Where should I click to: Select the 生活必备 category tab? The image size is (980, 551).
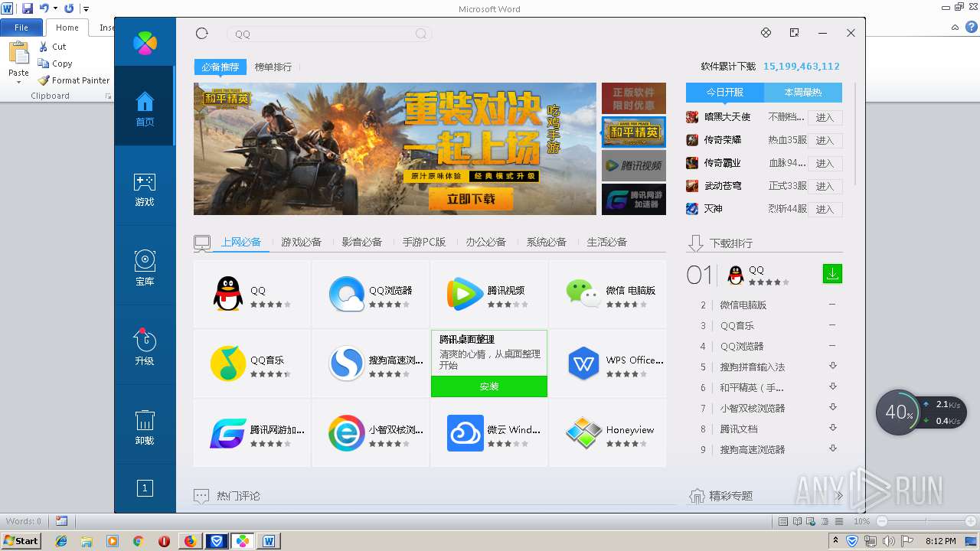(606, 242)
